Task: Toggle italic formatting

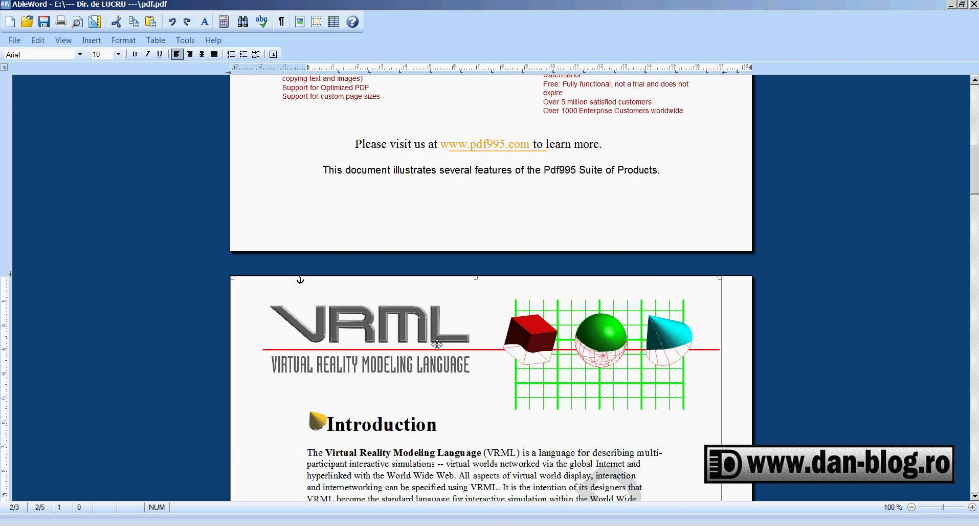Action: click(147, 54)
